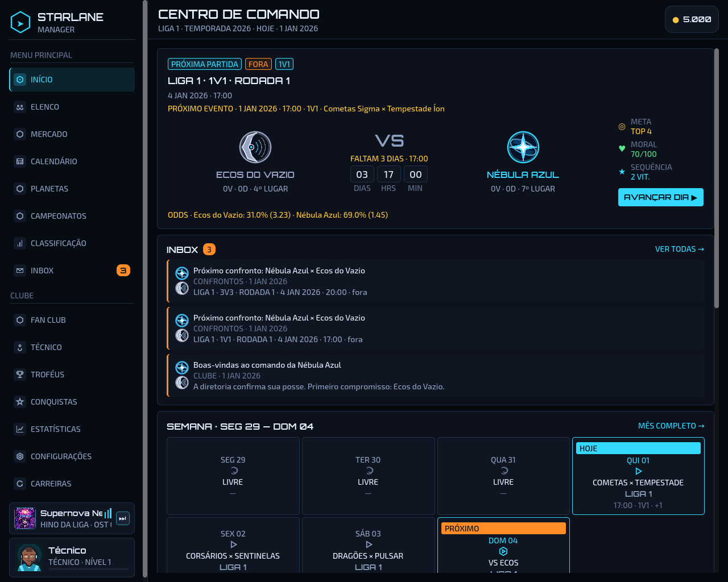This screenshot has height=582, width=728.
Task: Open Inbox menu item with badge
Action: (72, 271)
